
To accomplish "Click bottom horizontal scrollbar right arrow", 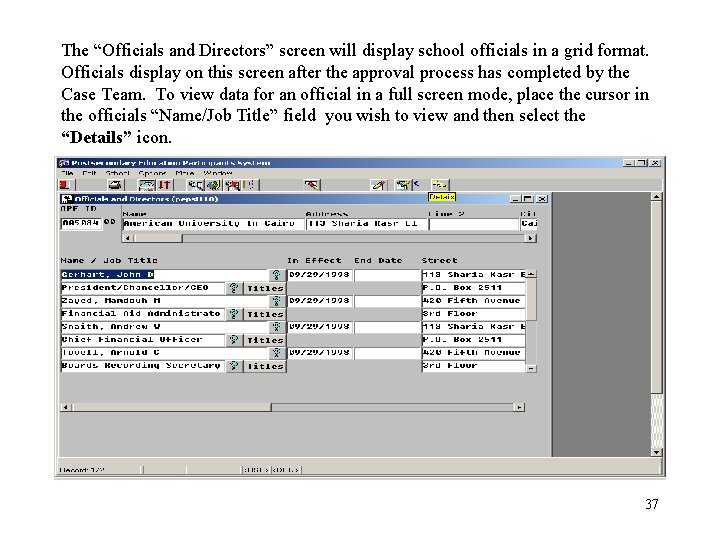I will pyautogui.click(x=519, y=407).
